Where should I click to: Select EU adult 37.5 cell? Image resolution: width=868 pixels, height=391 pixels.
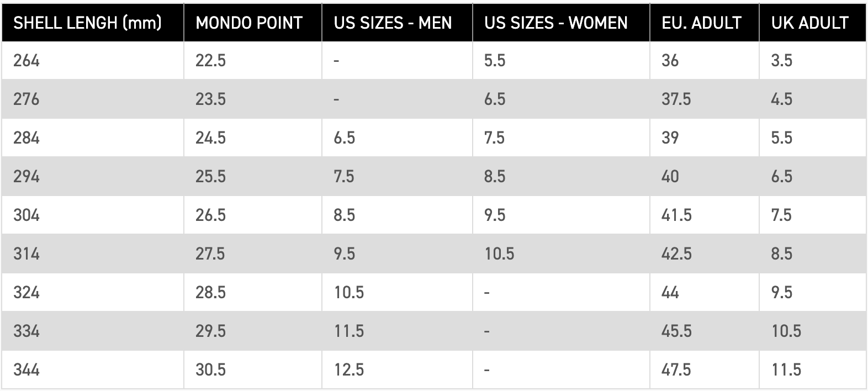click(x=705, y=99)
